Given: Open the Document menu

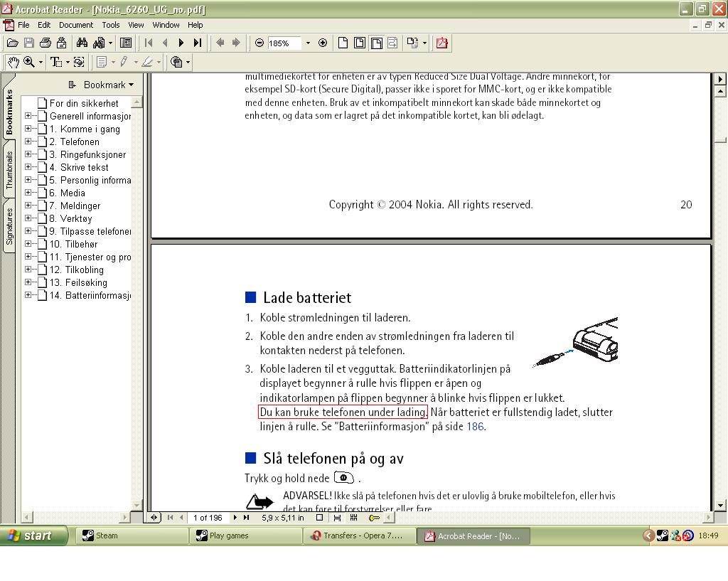Looking at the screenshot, I should coord(75,25).
